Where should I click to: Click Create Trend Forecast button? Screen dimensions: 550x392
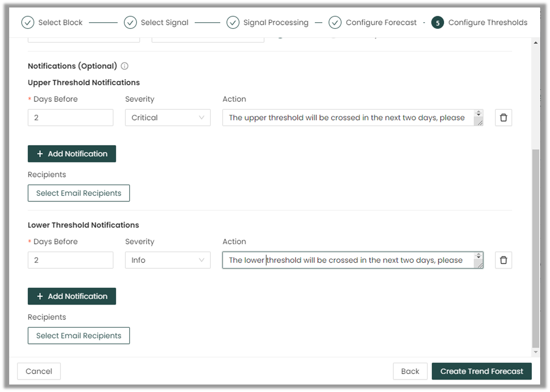click(x=482, y=371)
